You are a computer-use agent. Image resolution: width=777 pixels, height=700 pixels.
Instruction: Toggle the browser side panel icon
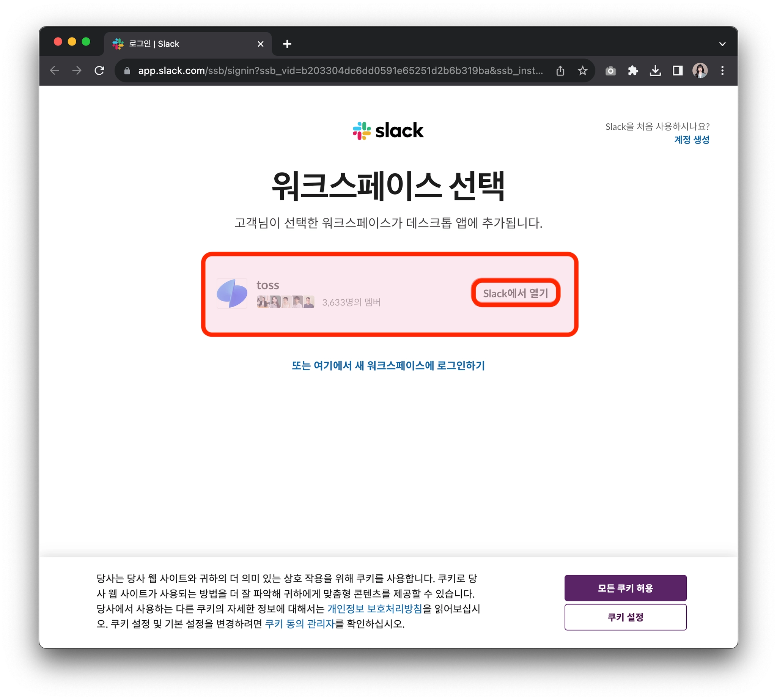[x=677, y=71]
